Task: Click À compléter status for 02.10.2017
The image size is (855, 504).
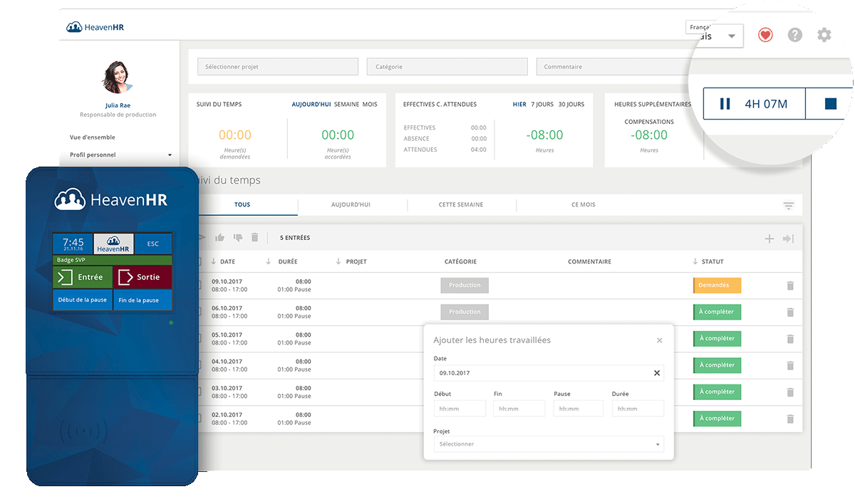Action: [x=717, y=419]
